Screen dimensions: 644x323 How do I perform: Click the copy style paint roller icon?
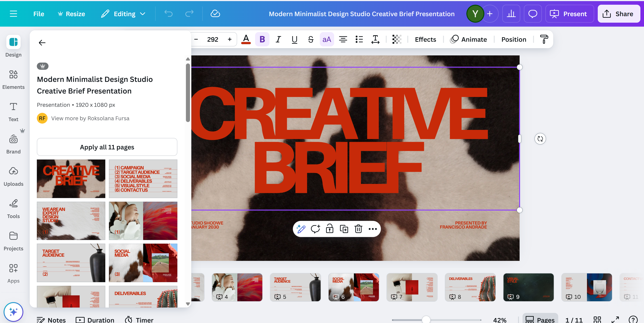(x=544, y=39)
